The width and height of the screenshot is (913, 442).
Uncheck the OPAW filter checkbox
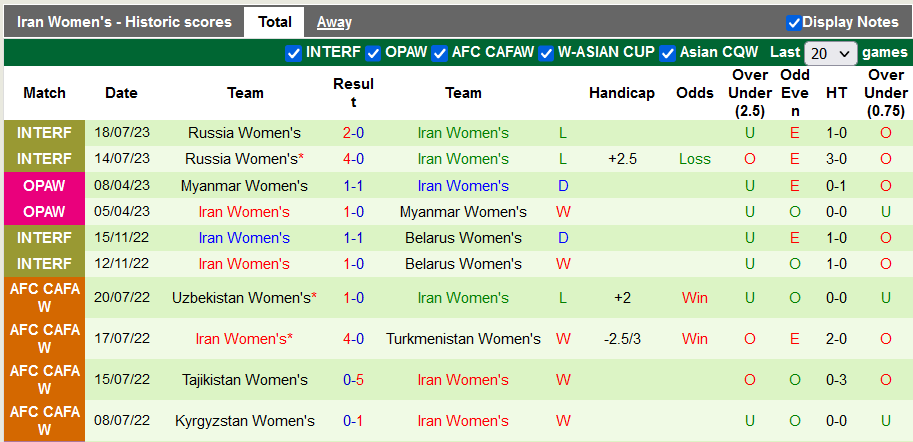tap(373, 53)
